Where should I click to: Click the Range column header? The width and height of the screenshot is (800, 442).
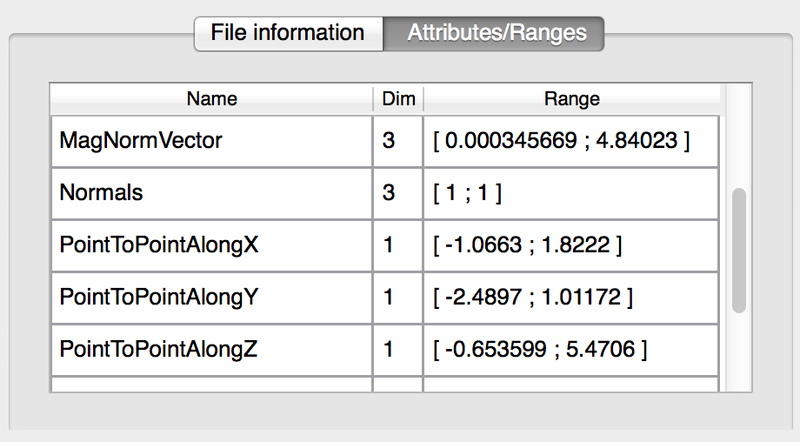[572, 98]
